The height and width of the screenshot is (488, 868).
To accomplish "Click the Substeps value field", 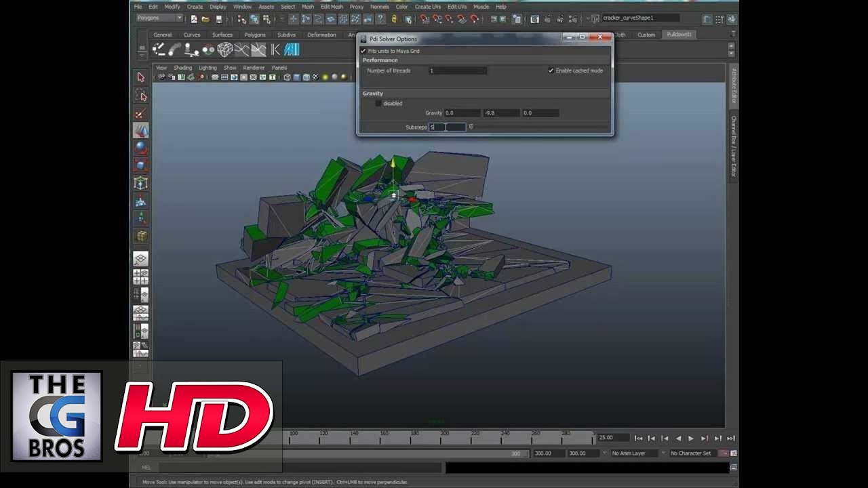I will coord(448,127).
